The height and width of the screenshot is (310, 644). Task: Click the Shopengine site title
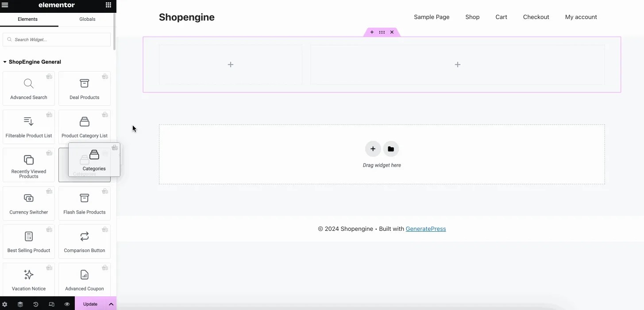click(x=187, y=17)
